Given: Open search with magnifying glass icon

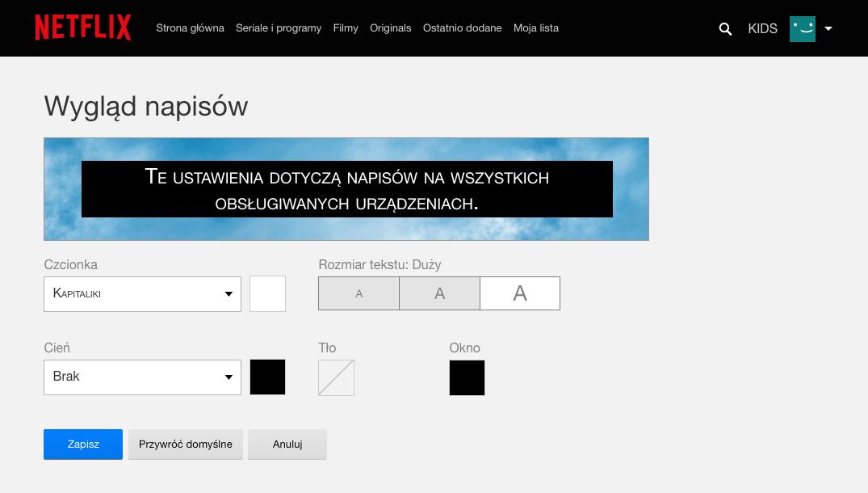Looking at the screenshot, I should coord(725,29).
